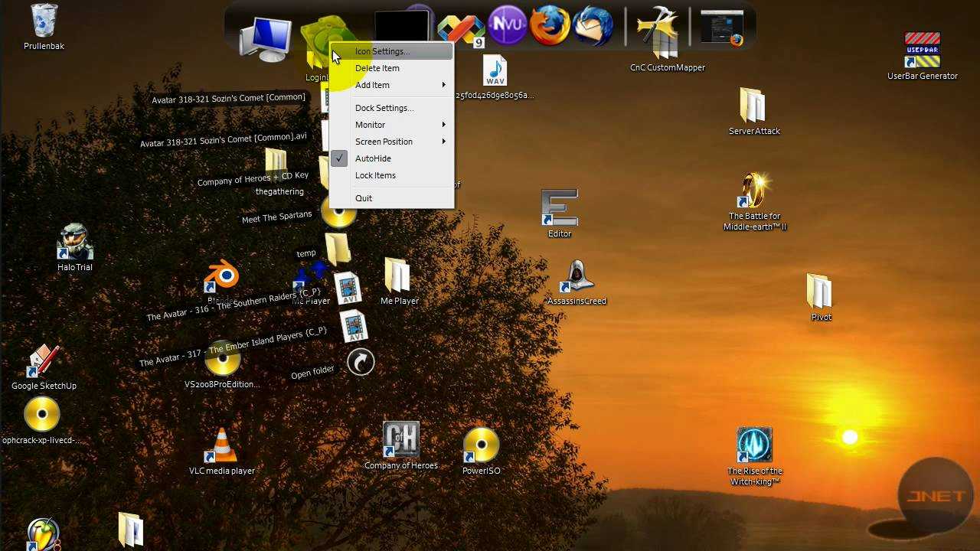Image resolution: width=980 pixels, height=551 pixels.
Task: Open Dock Settings... from the menu
Action: click(x=384, y=108)
